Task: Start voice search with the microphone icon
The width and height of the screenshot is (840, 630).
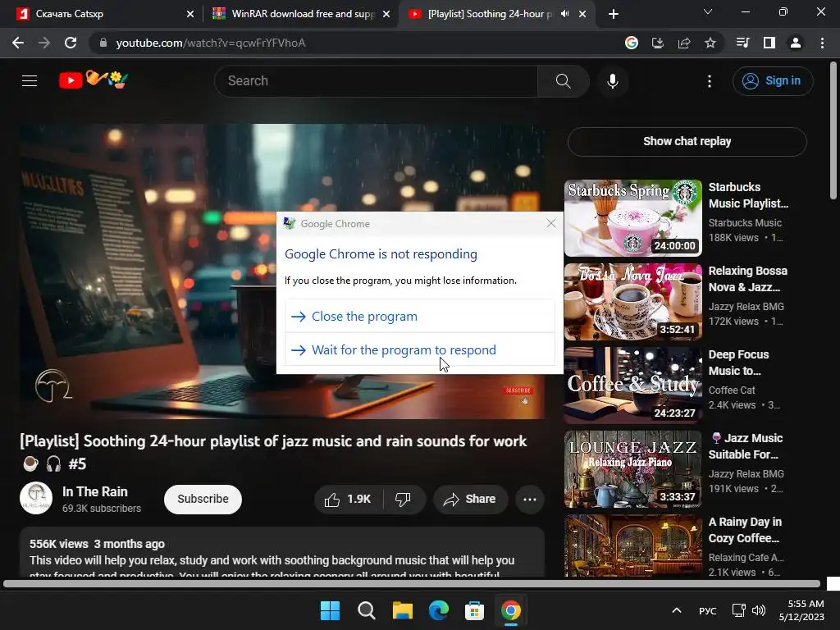Action: click(x=612, y=81)
